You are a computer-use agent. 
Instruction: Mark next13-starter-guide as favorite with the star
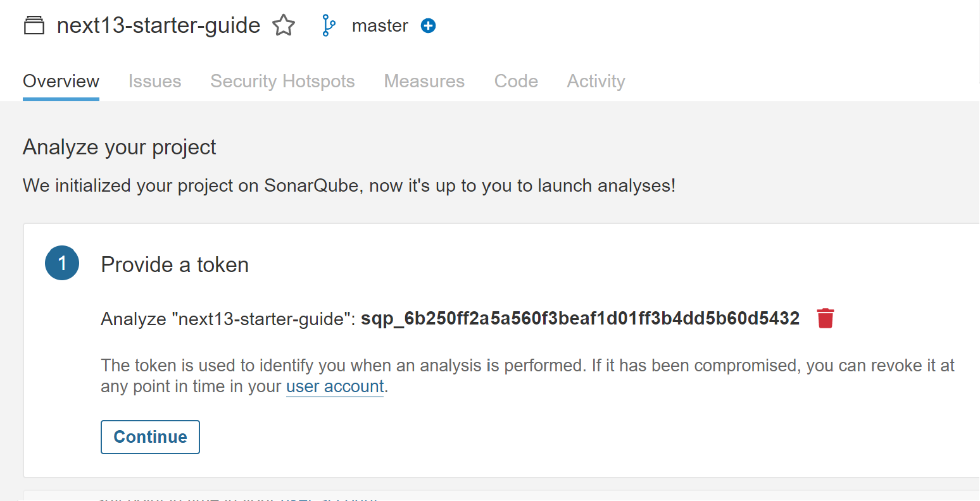pos(284,26)
